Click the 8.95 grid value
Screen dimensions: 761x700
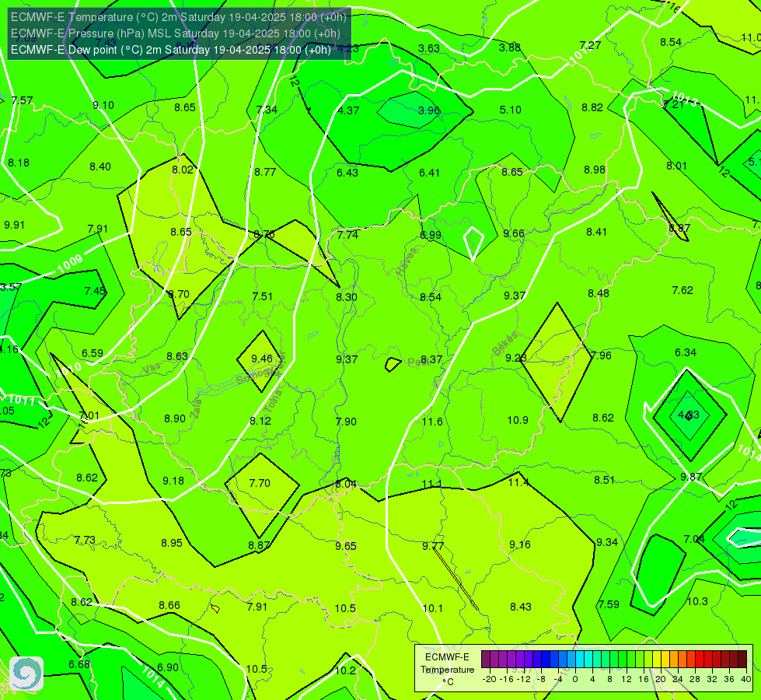(x=172, y=543)
